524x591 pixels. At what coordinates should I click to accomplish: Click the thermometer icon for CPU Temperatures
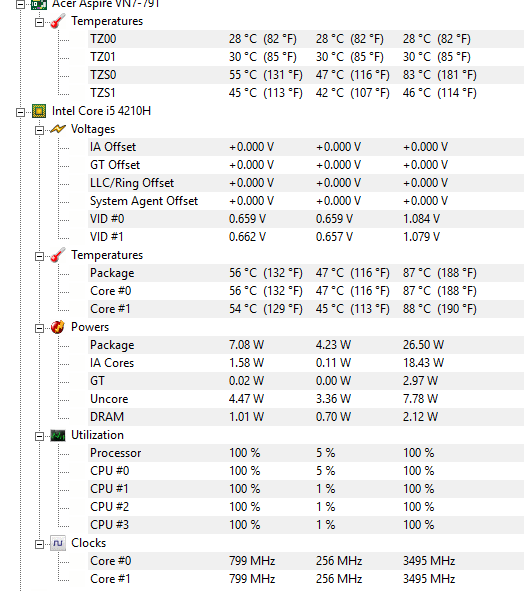pos(58,255)
